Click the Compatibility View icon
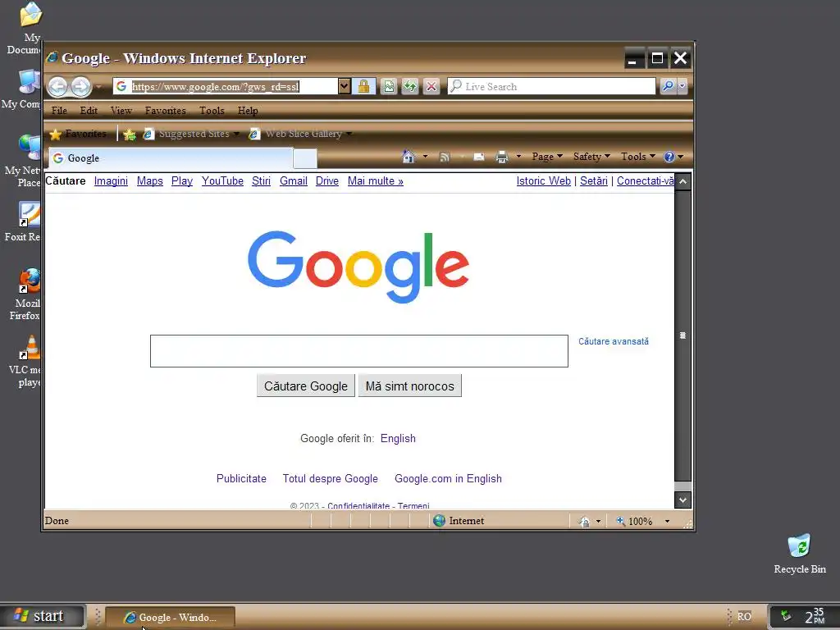840x630 pixels. (388, 86)
